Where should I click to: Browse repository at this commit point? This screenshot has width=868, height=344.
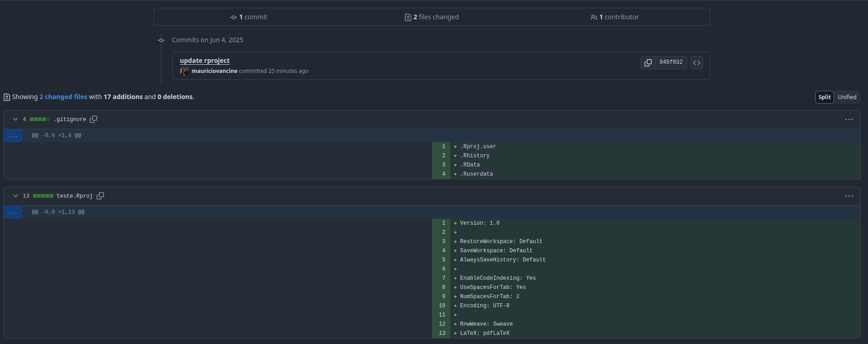[x=696, y=62]
